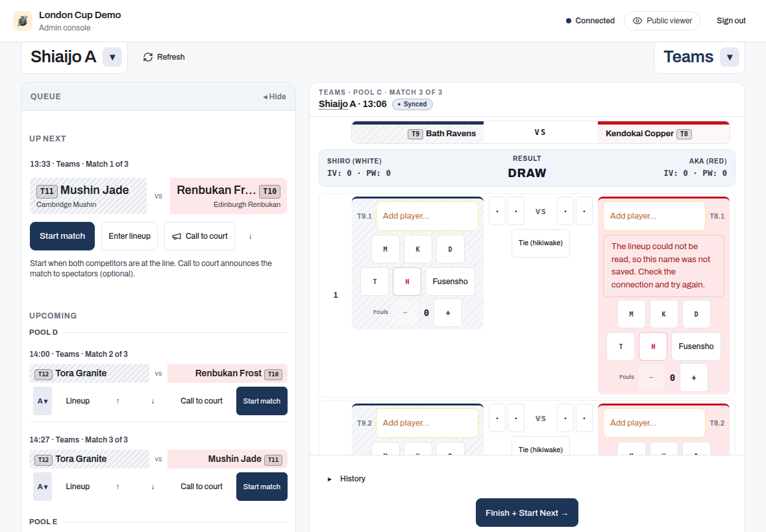Image resolution: width=766 pixels, height=532 pixels.
Task: Move 14:00 match down in queue
Action: [x=153, y=401]
